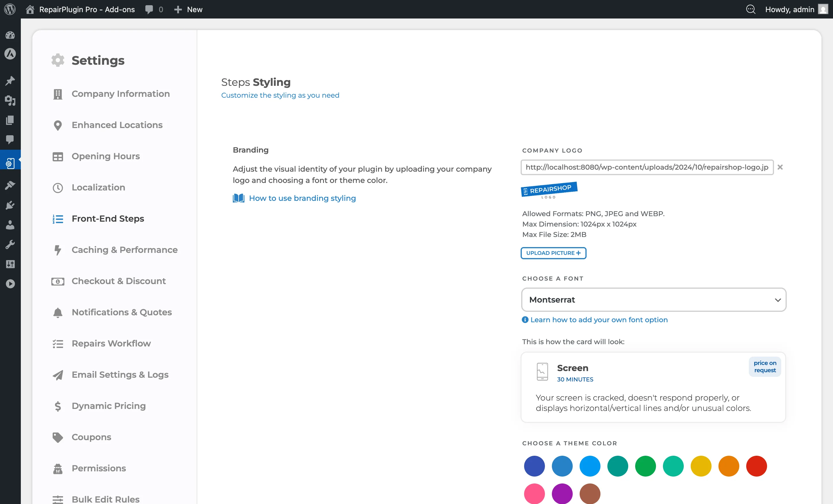Open the Tools wrench icon

[10, 244]
